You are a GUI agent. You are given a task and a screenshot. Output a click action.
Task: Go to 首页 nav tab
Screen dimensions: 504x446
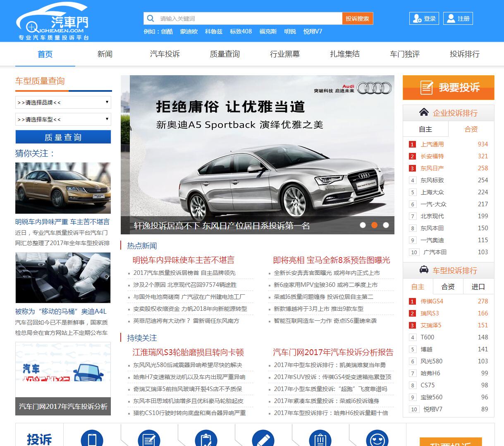45,54
